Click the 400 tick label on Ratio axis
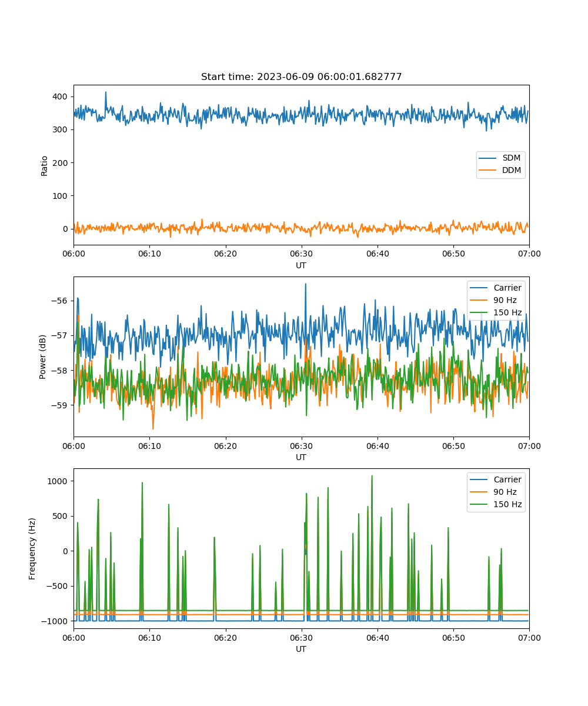Viewport: 588px width, 706px height. click(x=61, y=96)
